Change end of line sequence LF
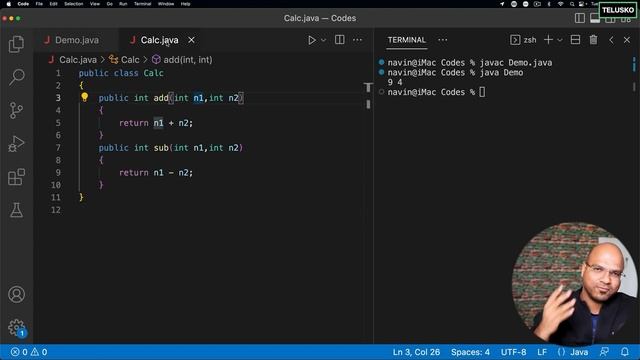Screen dimensions: 640x360 (542, 352)
